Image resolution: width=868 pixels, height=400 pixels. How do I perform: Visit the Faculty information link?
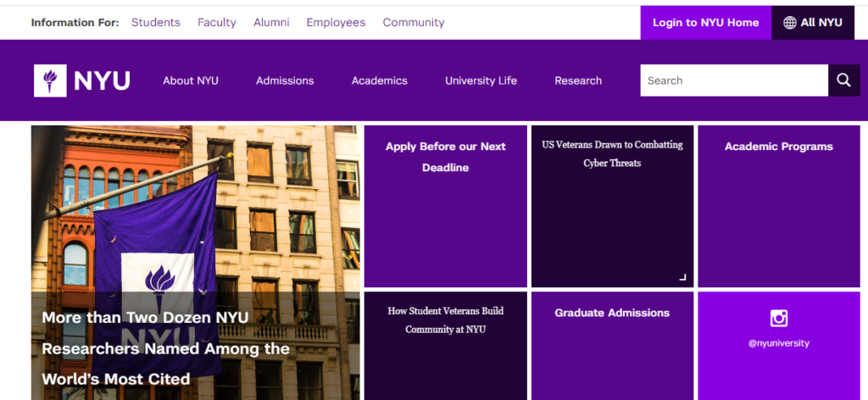[x=217, y=23]
